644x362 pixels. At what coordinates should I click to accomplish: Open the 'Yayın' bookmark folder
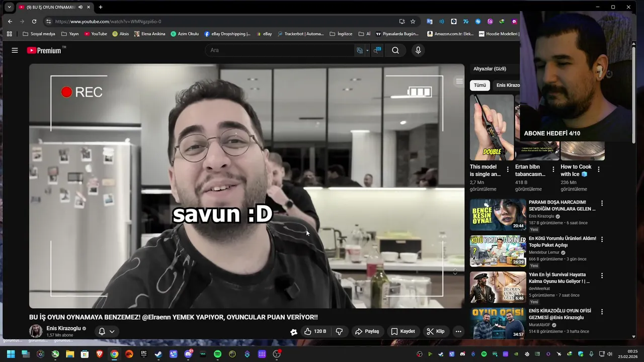click(70, 34)
